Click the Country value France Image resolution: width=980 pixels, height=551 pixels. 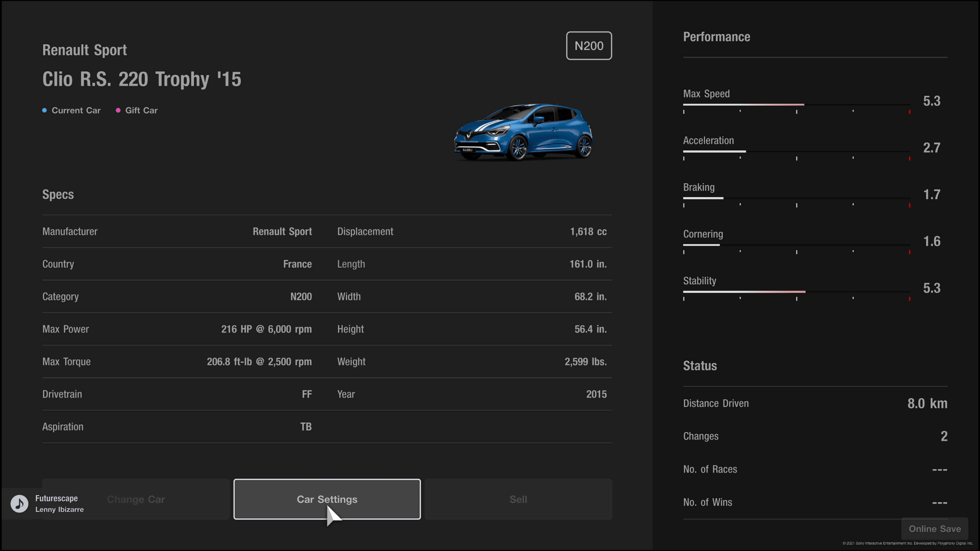298,264
